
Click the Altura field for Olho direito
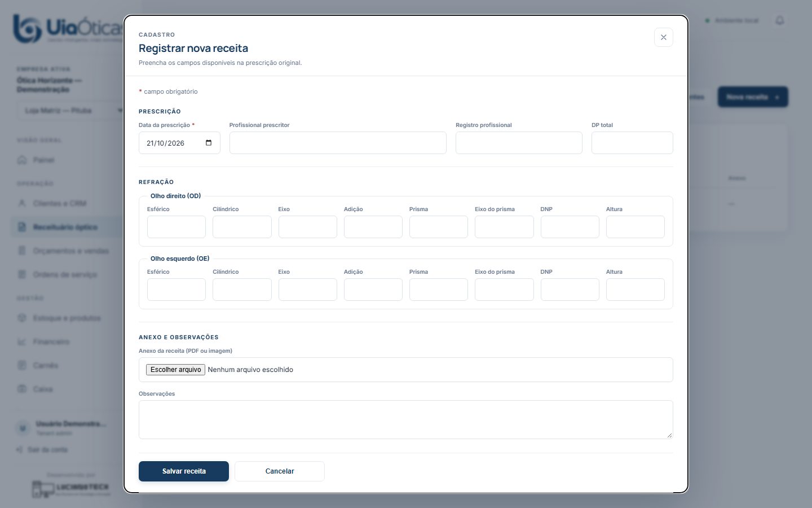tap(636, 227)
